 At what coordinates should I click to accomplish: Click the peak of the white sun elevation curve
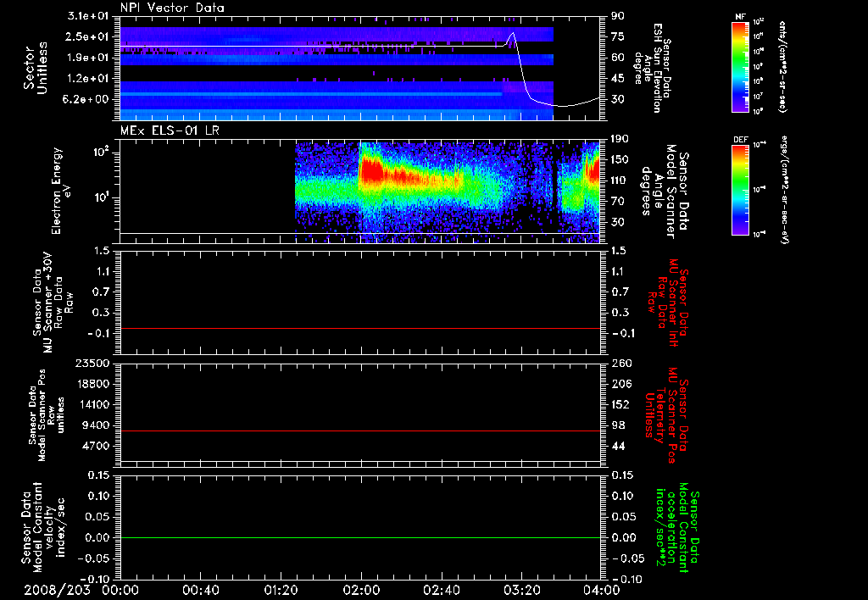tap(513, 33)
